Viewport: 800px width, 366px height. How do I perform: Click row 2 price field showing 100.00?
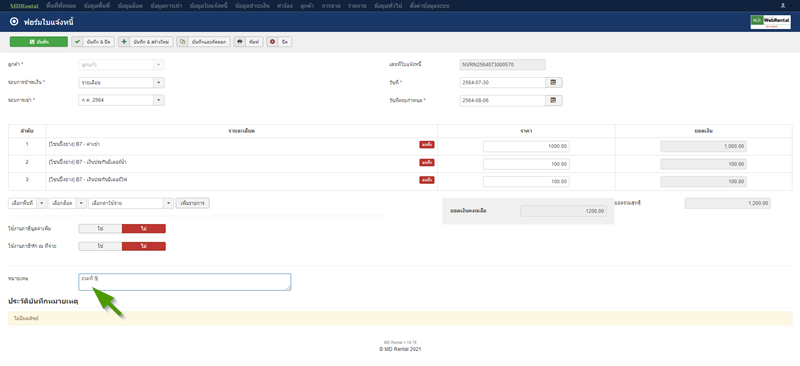coord(526,164)
